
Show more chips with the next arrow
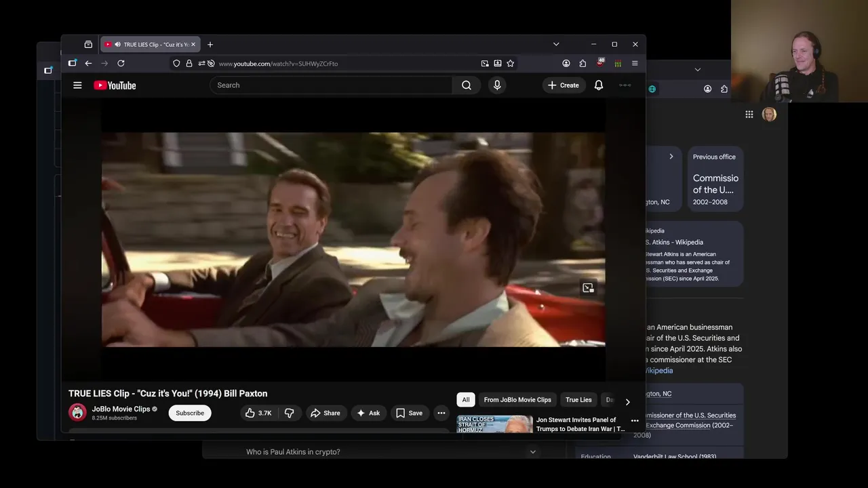[x=627, y=402]
